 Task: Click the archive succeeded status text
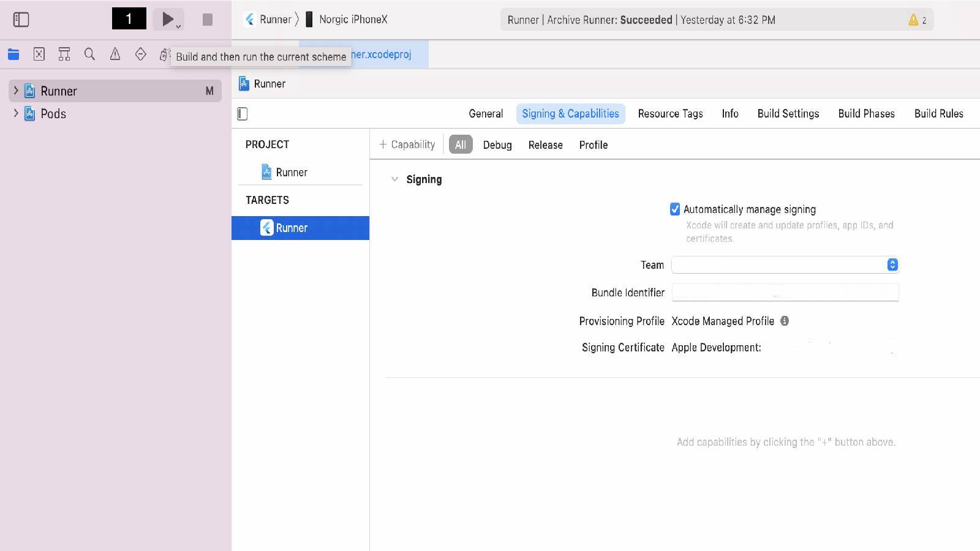click(641, 20)
